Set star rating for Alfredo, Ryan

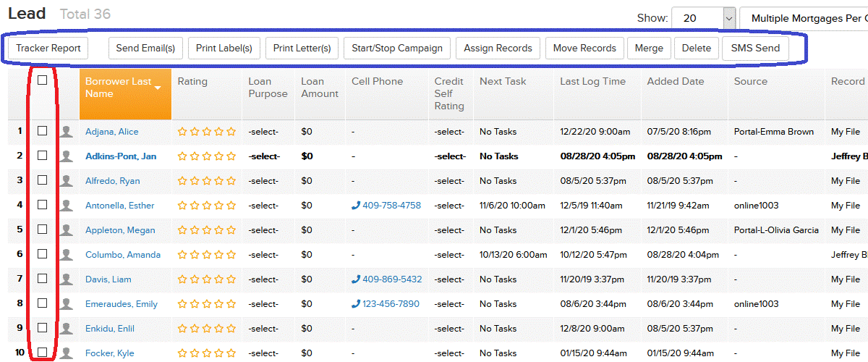pyautogui.click(x=207, y=181)
